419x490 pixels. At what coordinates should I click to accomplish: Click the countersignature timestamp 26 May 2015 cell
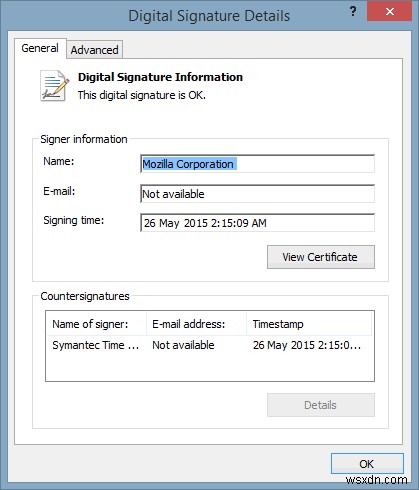307,345
